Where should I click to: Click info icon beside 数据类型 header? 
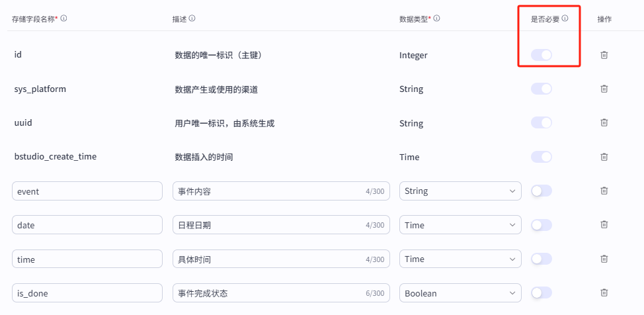pyautogui.click(x=437, y=19)
